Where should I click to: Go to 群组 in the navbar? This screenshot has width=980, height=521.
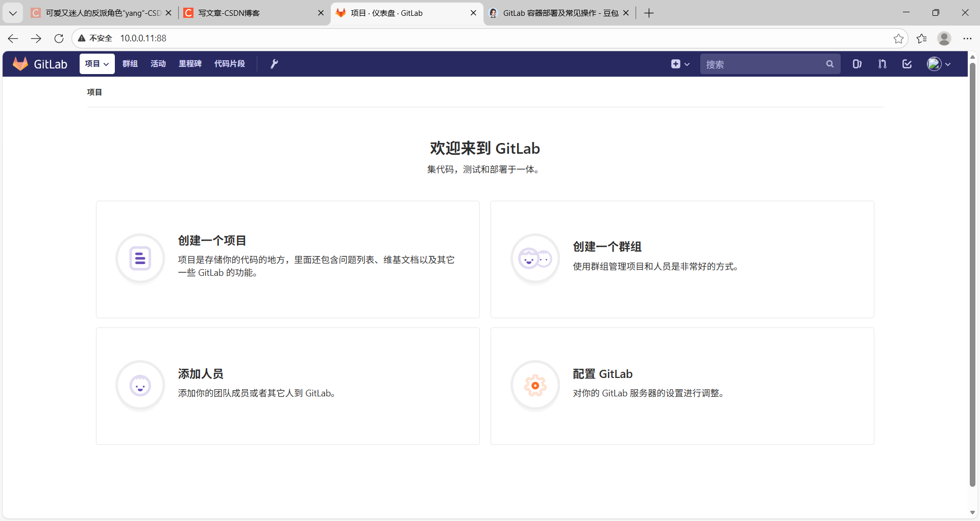tap(130, 64)
